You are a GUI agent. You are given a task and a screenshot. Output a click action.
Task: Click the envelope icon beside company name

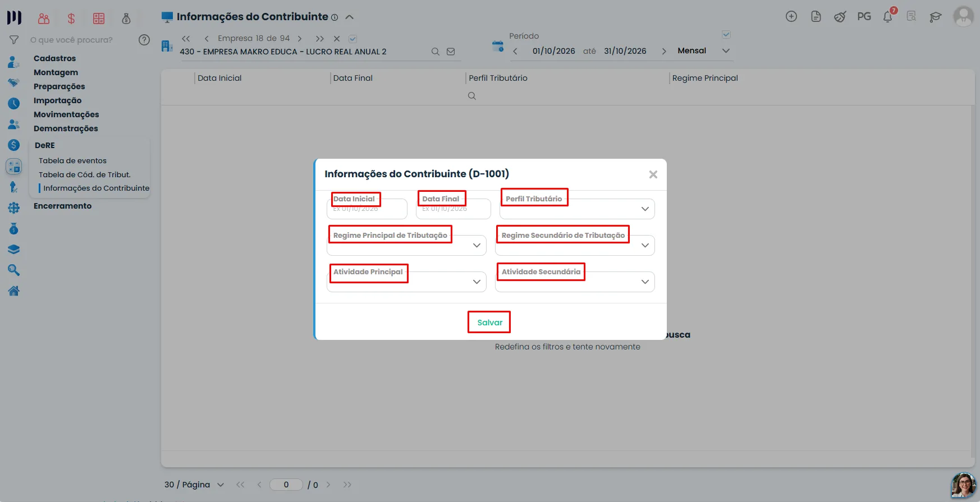tap(451, 52)
